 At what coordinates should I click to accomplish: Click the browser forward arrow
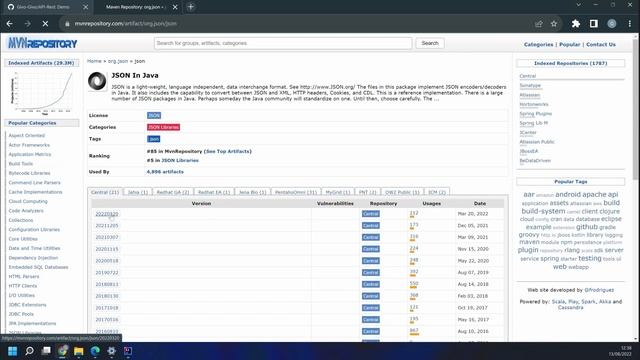[27, 24]
